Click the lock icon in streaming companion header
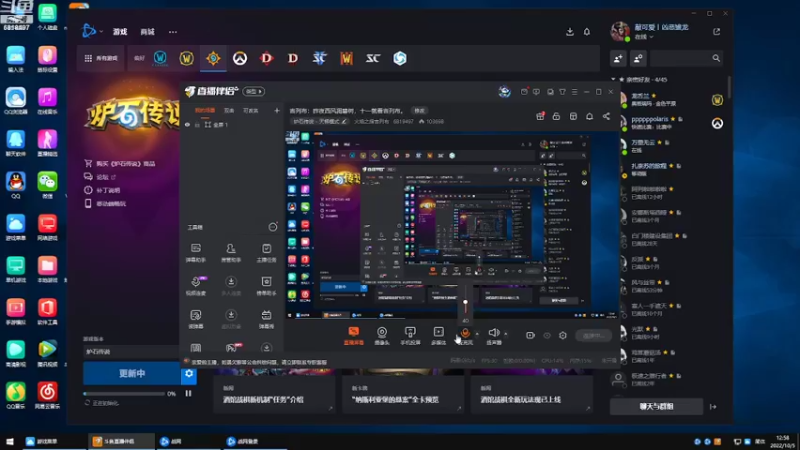This screenshot has width=800, height=450. pyautogui.click(x=556, y=116)
